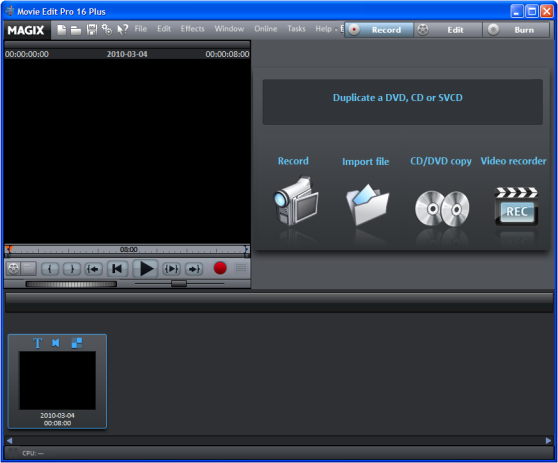
Task: Open title editor T icon on scene
Action: tap(37, 343)
